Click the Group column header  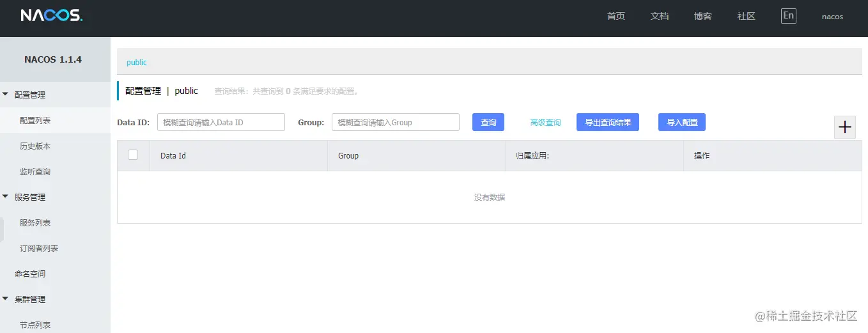[416, 155]
